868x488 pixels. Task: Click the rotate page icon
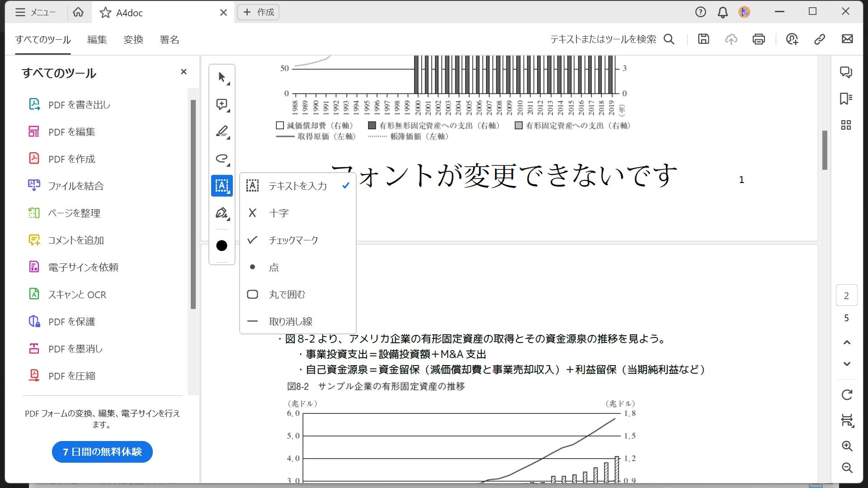click(x=847, y=395)
